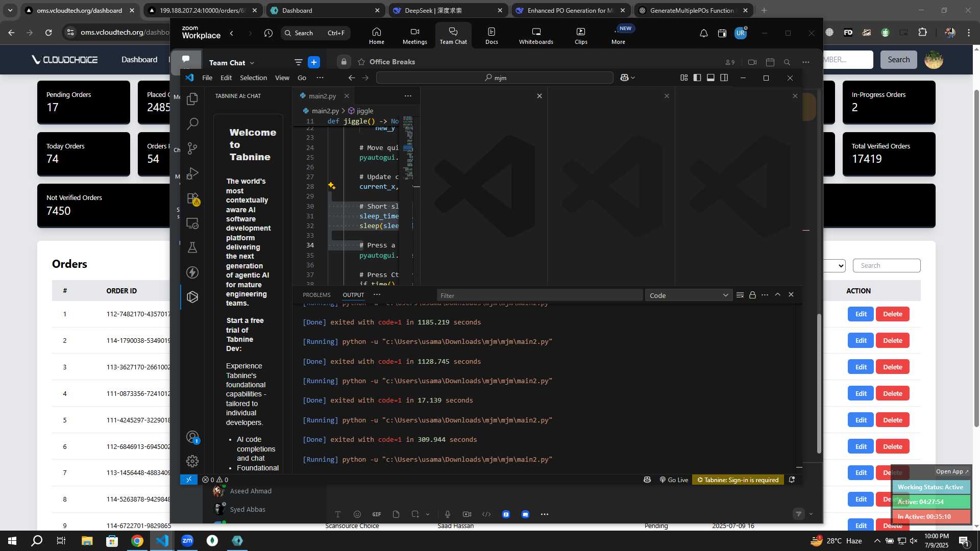Open the Source Control view
The image size is (980, 551).
click(192, 148)
